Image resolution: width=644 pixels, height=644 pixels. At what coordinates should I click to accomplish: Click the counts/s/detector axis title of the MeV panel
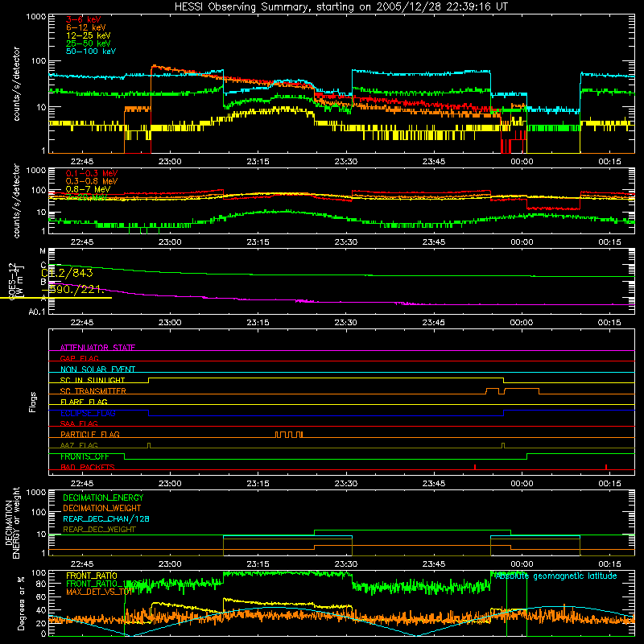coord(16,201)
